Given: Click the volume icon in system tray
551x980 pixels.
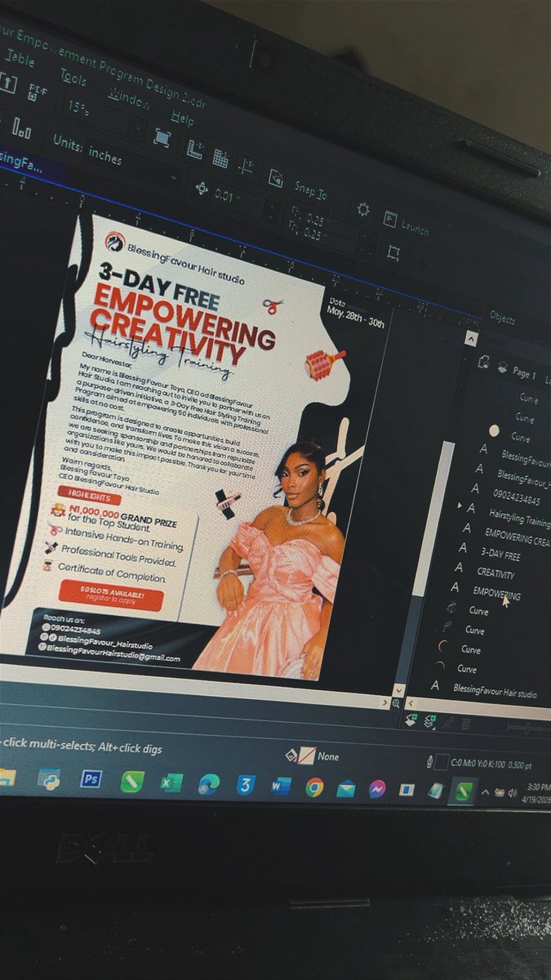Looking at the screenshot, I should coord(513,794).
